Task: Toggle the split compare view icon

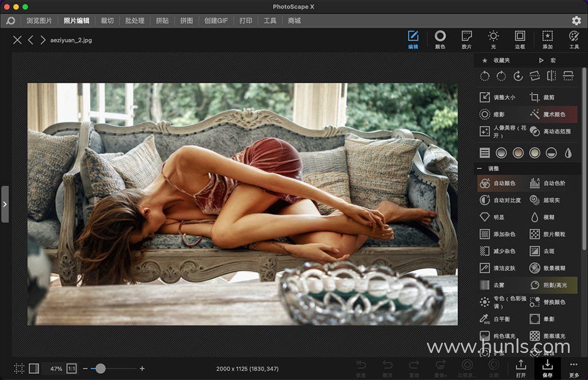Action: click(x=34, y=368)
